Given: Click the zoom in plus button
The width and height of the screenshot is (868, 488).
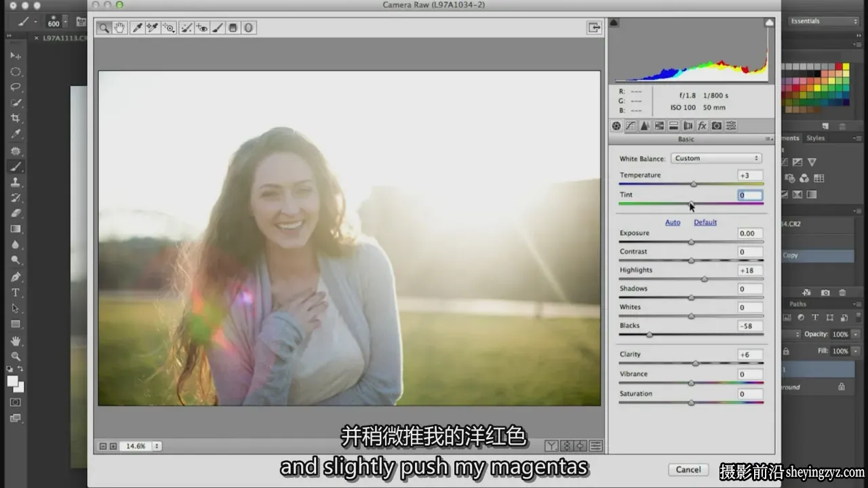Looking at the screenshot, I should point(113,446).
